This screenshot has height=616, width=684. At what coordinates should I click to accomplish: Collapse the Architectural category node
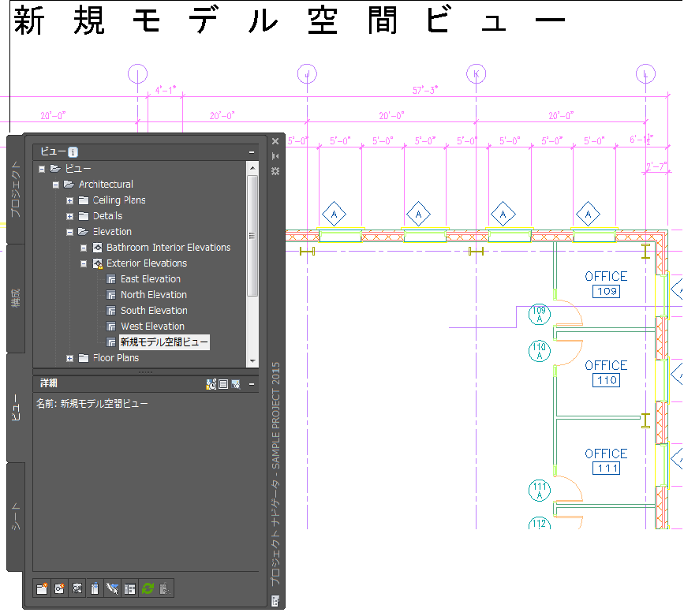point(56,185)
